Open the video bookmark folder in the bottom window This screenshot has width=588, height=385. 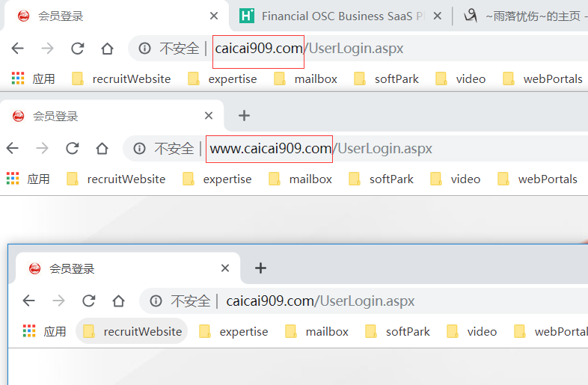473,331
